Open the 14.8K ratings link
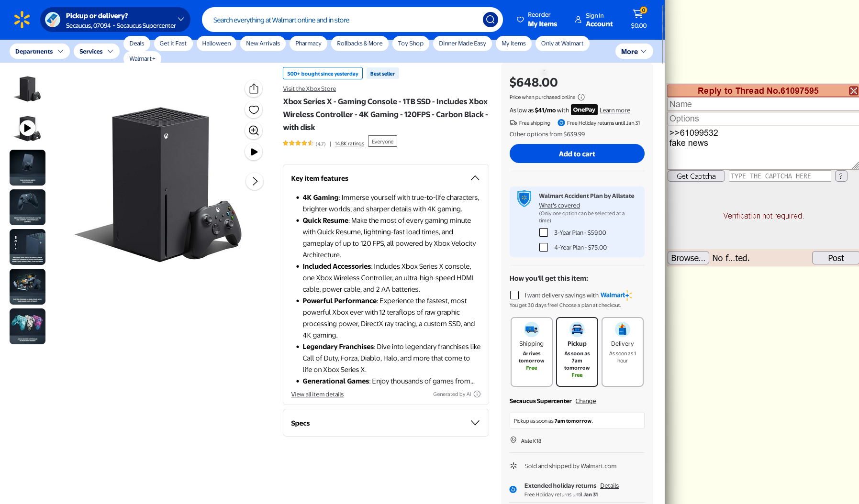 tap(349, 143)
